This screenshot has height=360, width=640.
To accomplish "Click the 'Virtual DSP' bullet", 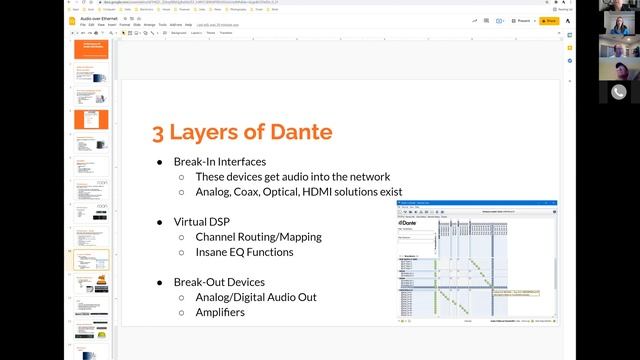I will 202,222.
